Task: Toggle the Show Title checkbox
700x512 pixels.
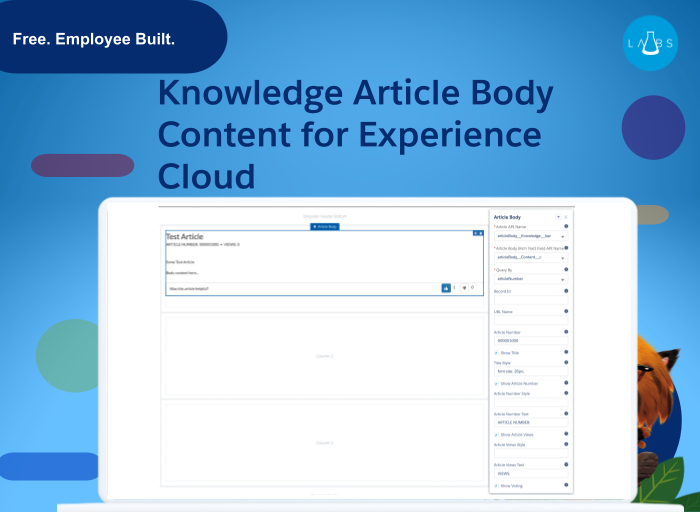Action: [x=497, y=352]
